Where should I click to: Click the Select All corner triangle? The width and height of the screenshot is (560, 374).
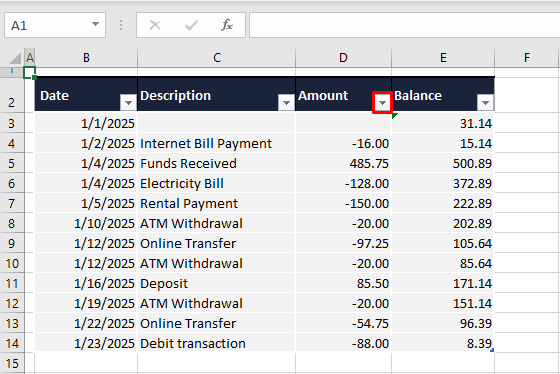[x=15, y=58]
